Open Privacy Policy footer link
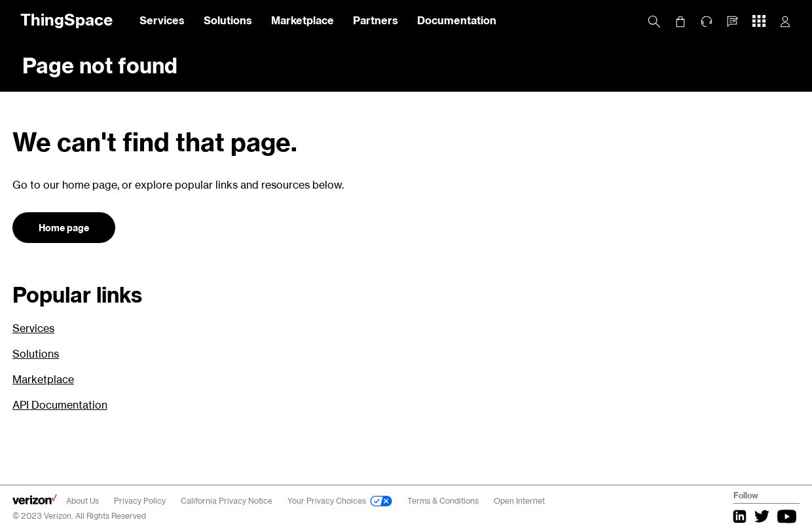The width and height of the screenshot is (812, 524). click(139, 501)
